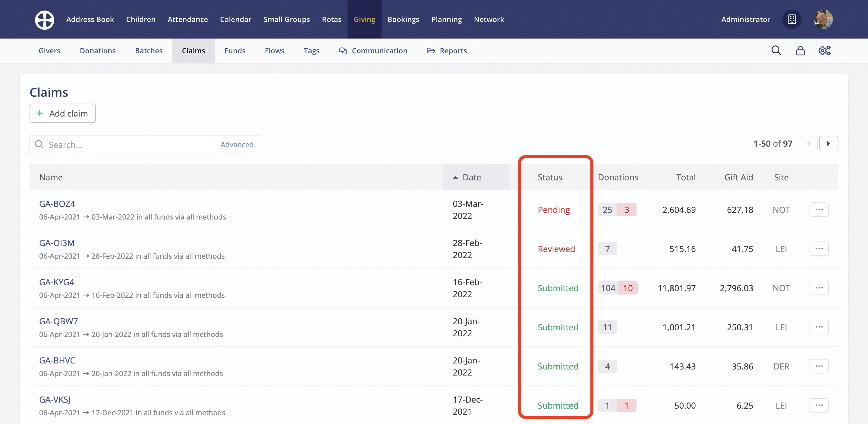This screenshot has height=424, width=868.
Task: Click the Add claim button
Action: (x=63, y=113)
